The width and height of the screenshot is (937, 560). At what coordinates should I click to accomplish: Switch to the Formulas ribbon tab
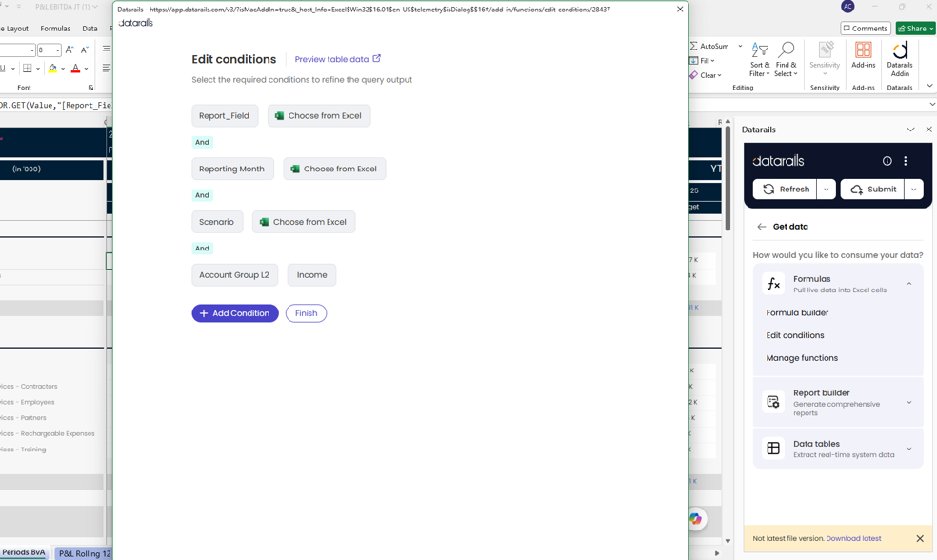[55, 29]
